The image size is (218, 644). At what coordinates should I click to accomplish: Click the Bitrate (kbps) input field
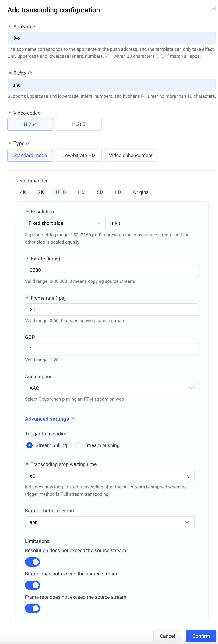tap(112, 270)
